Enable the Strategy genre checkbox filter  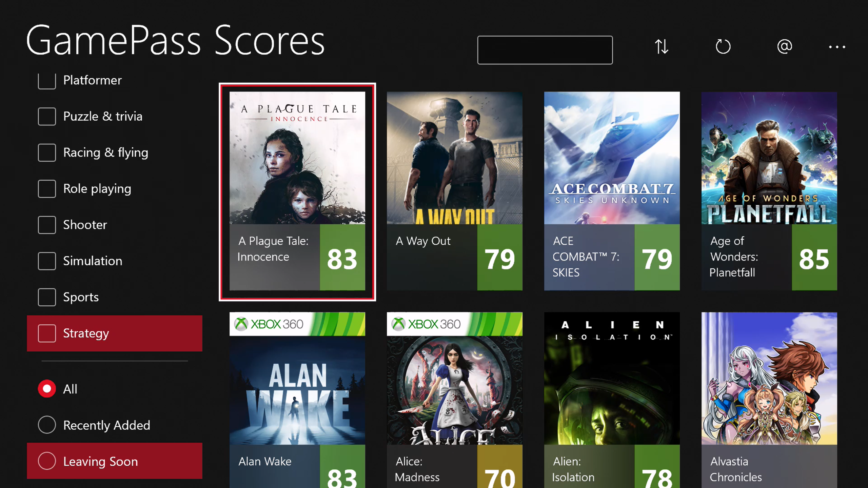pos(46,332)
